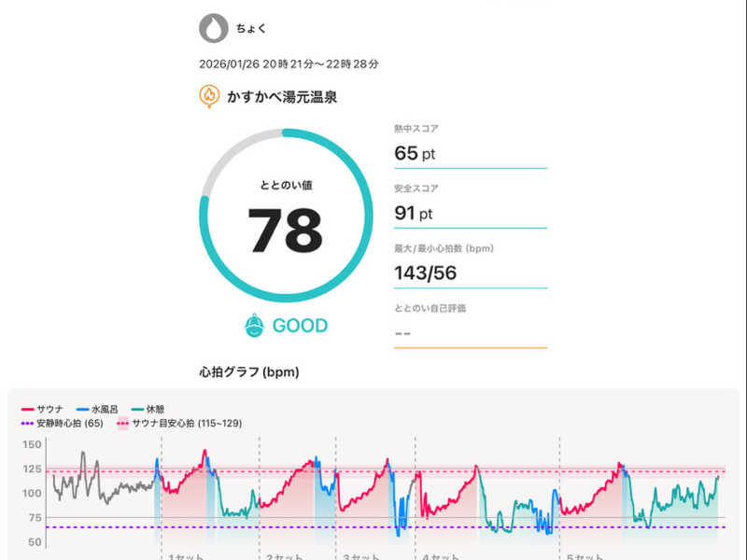This screenshot has height=560, width=747.
Task: Select the ととのい自己評価 empty value field
Action: pos(470,332)
